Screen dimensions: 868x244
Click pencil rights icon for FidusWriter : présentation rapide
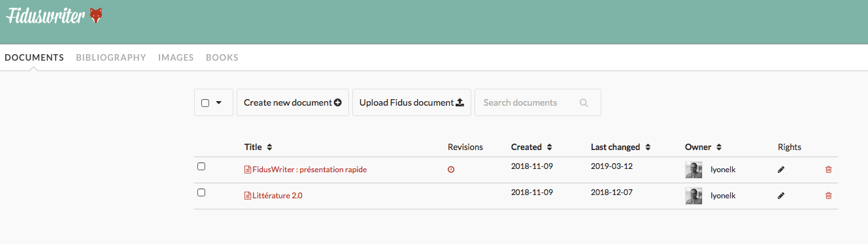781,170
